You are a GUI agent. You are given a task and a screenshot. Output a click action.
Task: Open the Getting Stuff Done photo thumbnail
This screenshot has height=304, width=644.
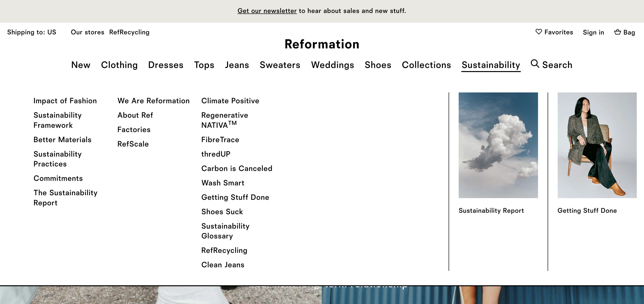click(x=597, y=145)
